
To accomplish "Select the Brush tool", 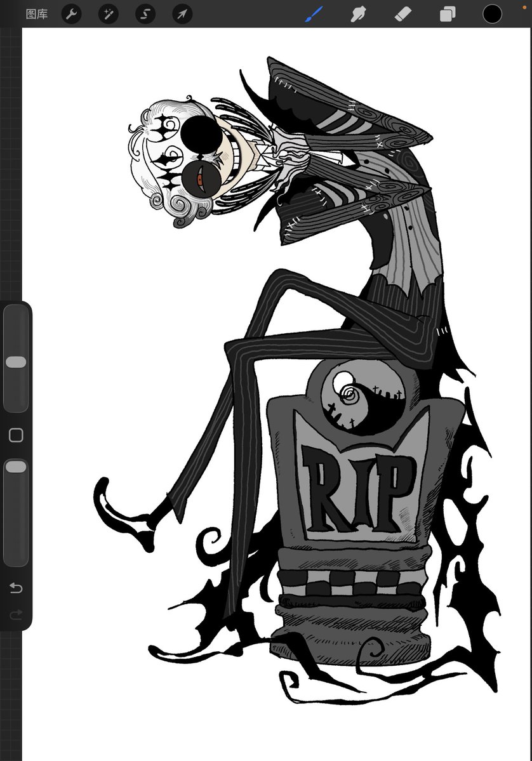I will (314, 14).
